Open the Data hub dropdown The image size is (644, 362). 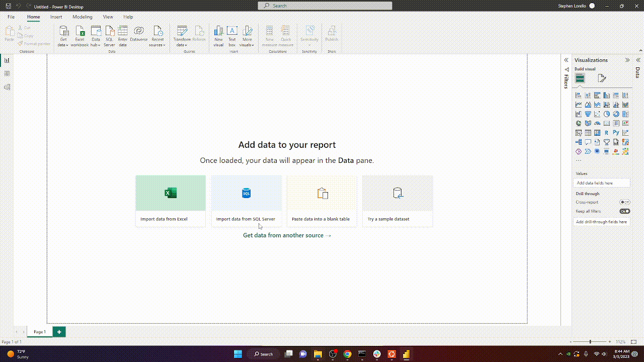tap(96, 36)
